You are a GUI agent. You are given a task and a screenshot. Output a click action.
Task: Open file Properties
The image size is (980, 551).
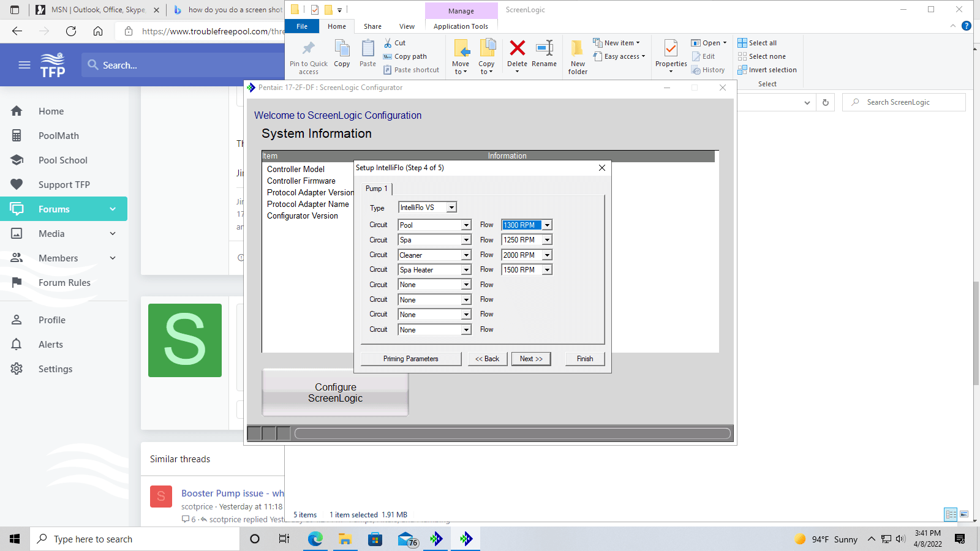[671, 56]
